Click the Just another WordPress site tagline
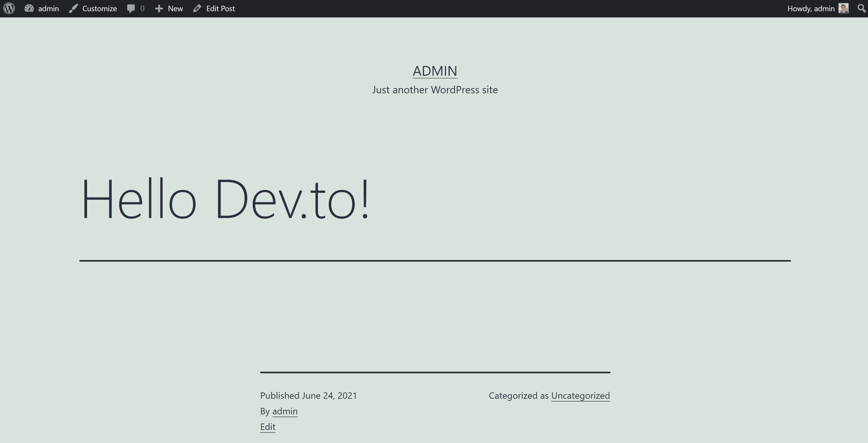Image resolution: width=868 pixels, height=443 pixels. click(x=435, y=90)
